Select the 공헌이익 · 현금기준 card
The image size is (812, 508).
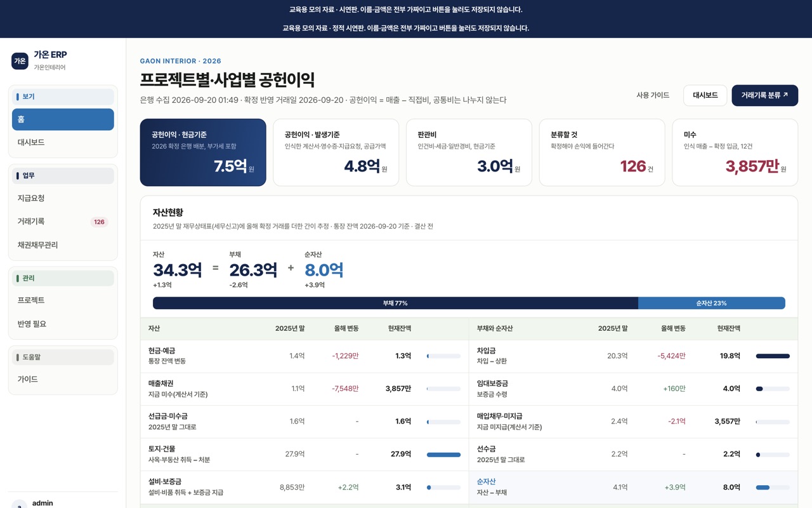(203, 152)
